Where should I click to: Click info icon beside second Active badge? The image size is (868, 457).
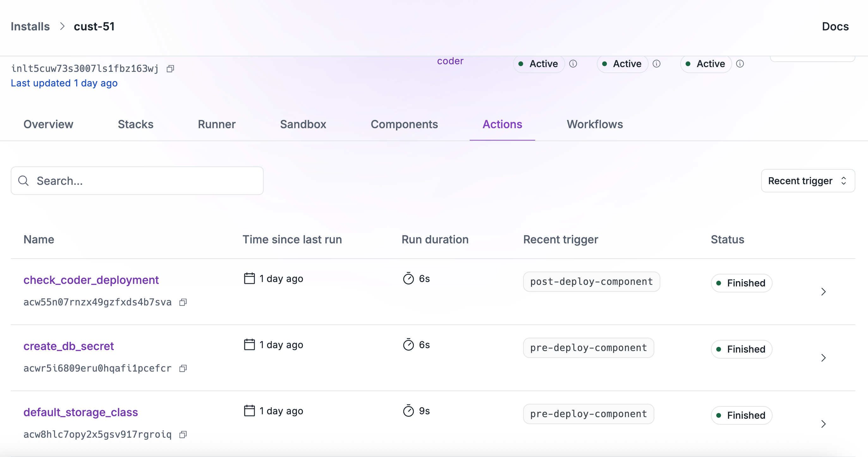coord(657,64)
